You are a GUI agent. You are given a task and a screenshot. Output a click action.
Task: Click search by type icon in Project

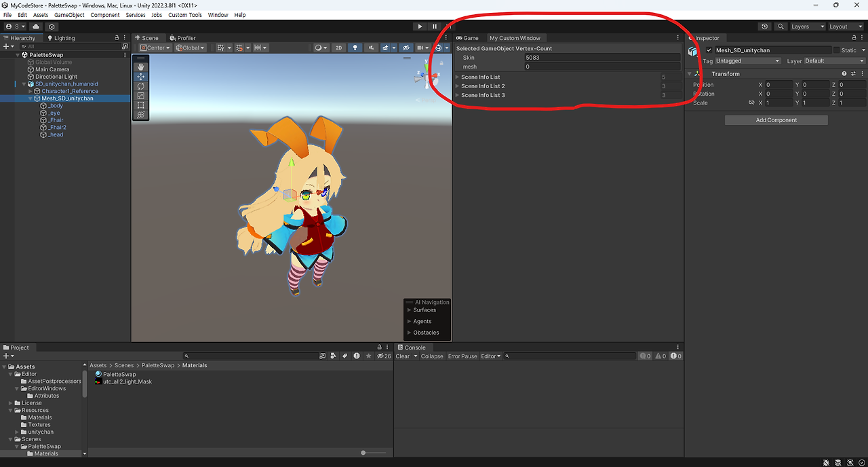(x=333, y=356)
